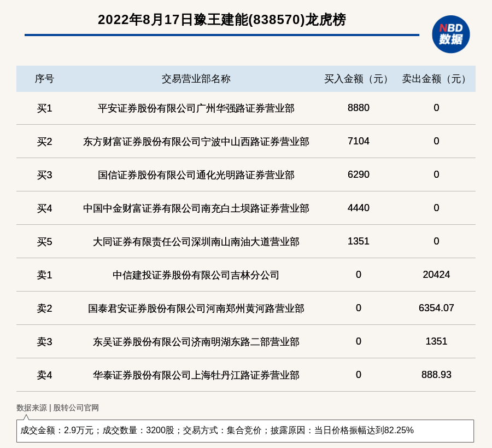This screenshot has width=492, height=448.
Task: Click sell amount 20424
Action: point(436,275)
